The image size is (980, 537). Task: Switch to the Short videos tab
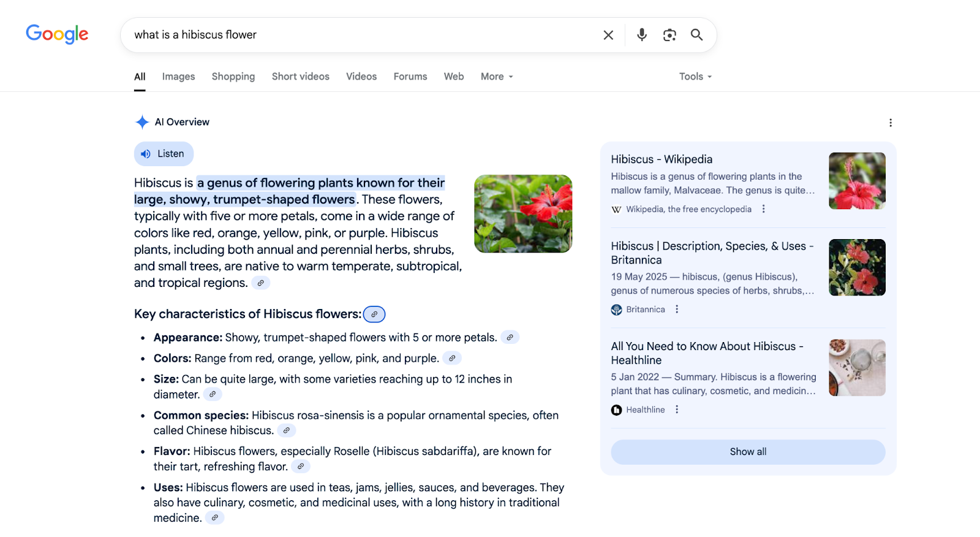300,77
